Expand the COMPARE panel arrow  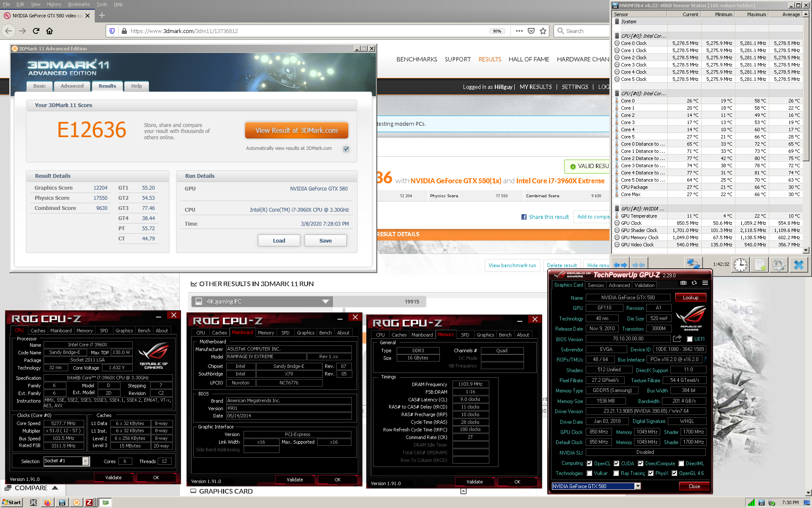coord(55,488)
